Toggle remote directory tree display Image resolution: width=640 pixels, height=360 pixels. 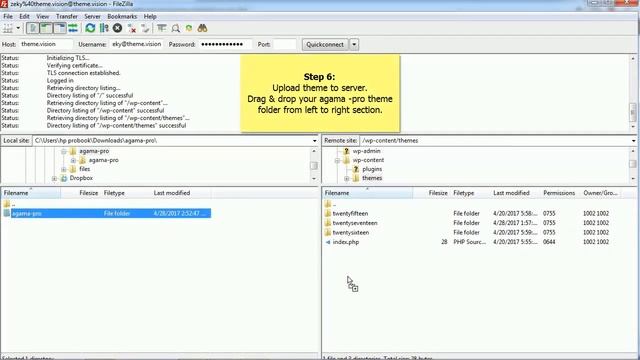click(60, 28)
